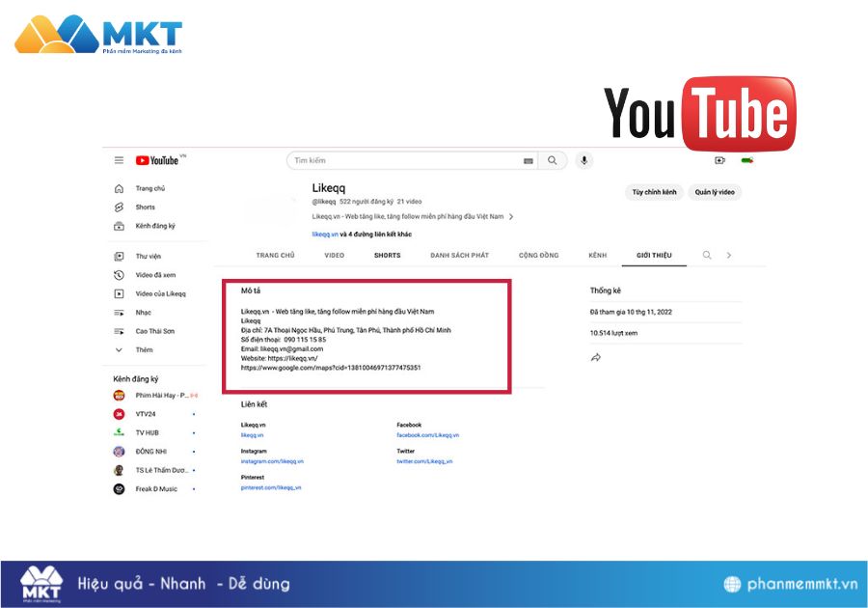Image resolution: width=868 pixels, height=608 pixels.
Task: Click the Email: likeqq.vn@gmail.com line
Action: 282,348
